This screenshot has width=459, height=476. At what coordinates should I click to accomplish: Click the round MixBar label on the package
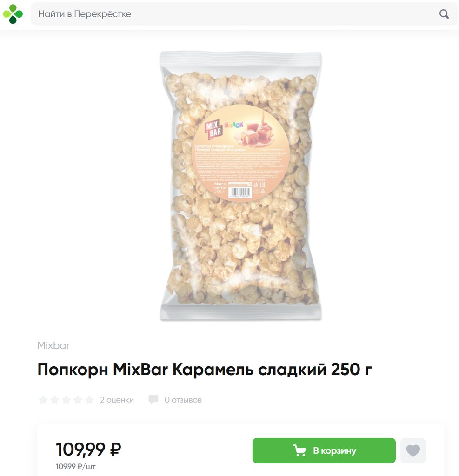pyautogui.click(x=240, y=152)
